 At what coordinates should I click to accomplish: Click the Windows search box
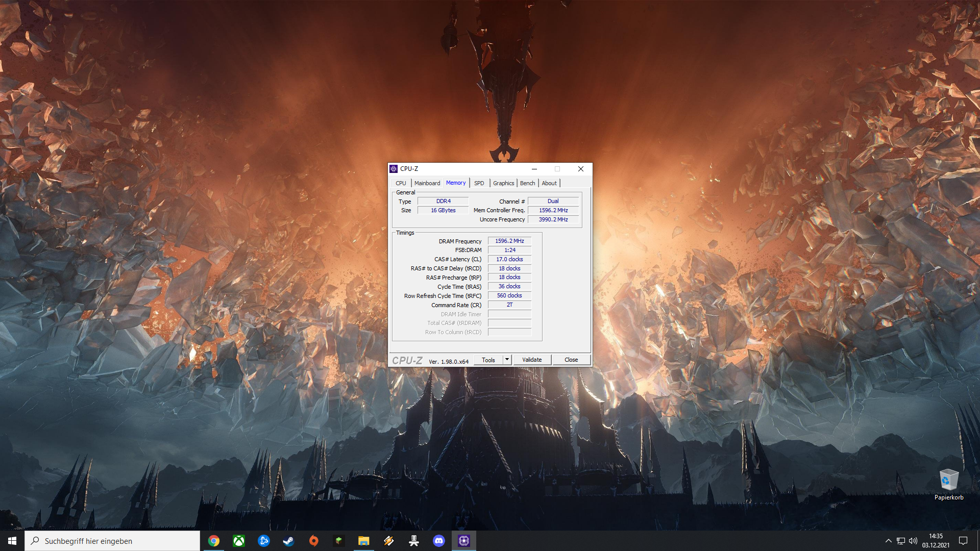(112, 541)
